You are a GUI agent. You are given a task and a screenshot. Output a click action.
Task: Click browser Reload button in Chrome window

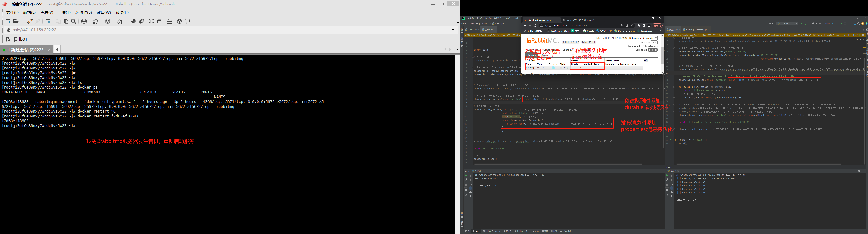pos(535,26)
